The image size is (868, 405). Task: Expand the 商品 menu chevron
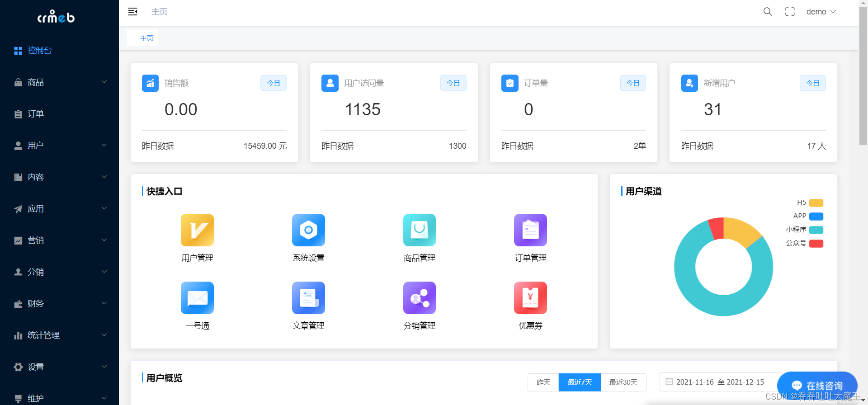point(104,82)
